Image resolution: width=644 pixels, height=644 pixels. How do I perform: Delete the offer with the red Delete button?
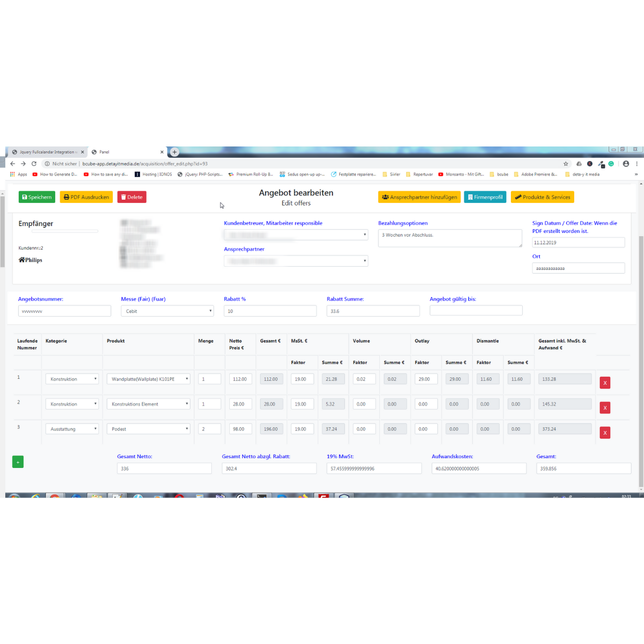(131, 197)
